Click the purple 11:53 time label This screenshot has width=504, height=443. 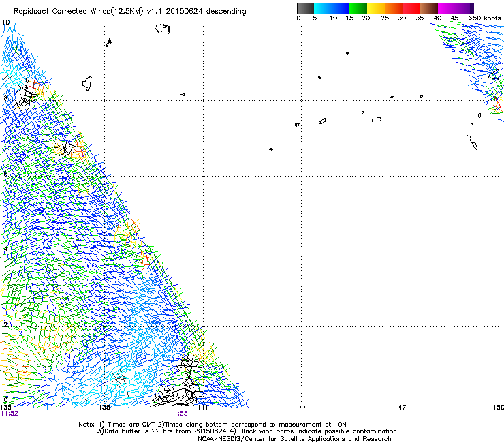tap(178, 414)
